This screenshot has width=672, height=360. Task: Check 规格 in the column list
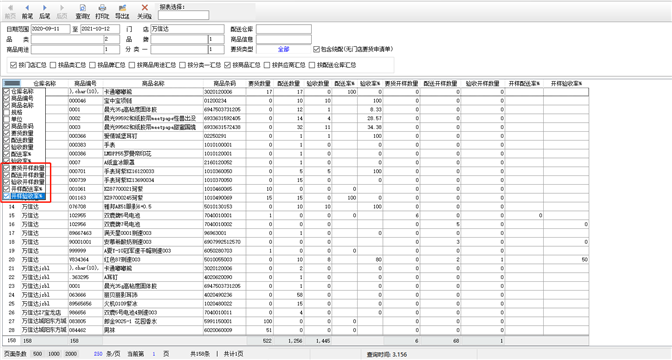pyautogui.click(x=6, y=112)
